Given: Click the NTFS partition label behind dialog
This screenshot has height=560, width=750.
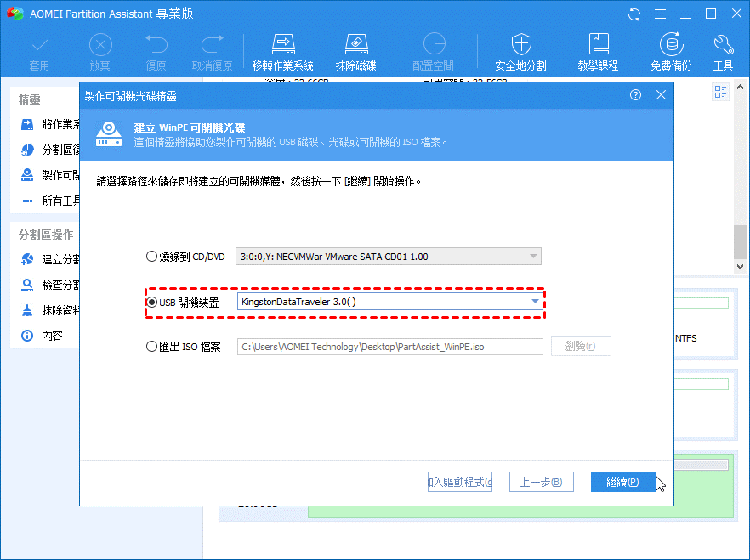Looking at the screenshot, I should point(686,338).
